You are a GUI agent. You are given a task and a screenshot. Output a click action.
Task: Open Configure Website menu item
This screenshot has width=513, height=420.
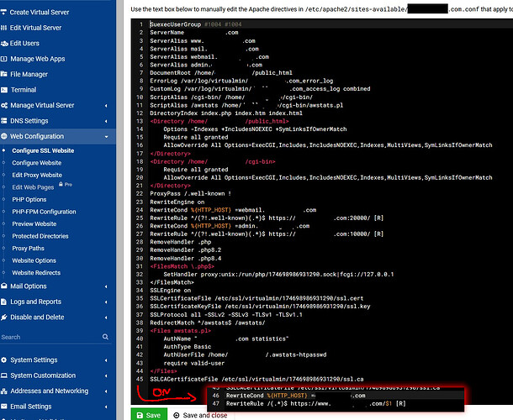pyautogui.click(x=37, y=163)
